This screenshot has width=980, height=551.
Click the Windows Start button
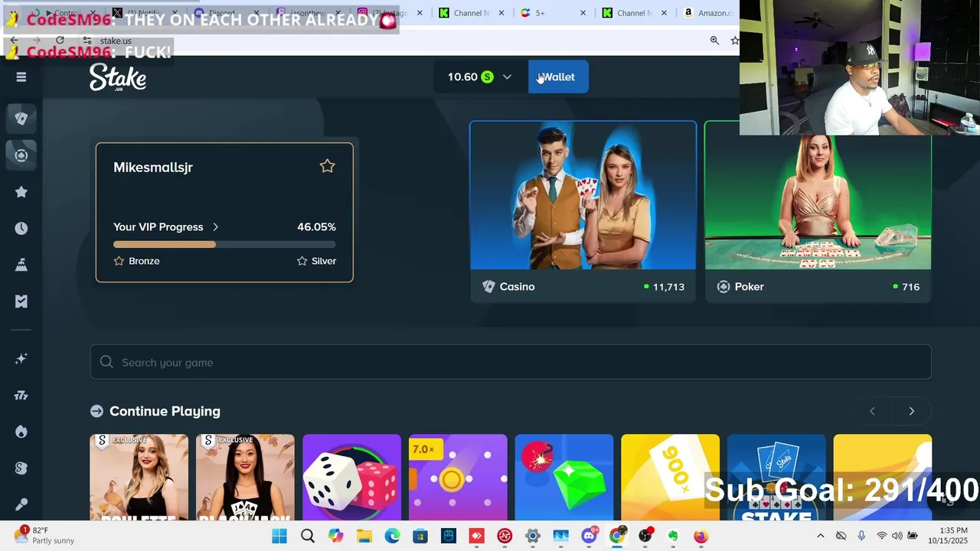coord(279,536)
